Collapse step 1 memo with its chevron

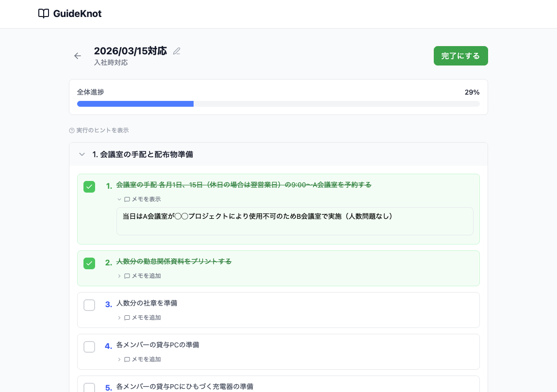tap(119, 199)
